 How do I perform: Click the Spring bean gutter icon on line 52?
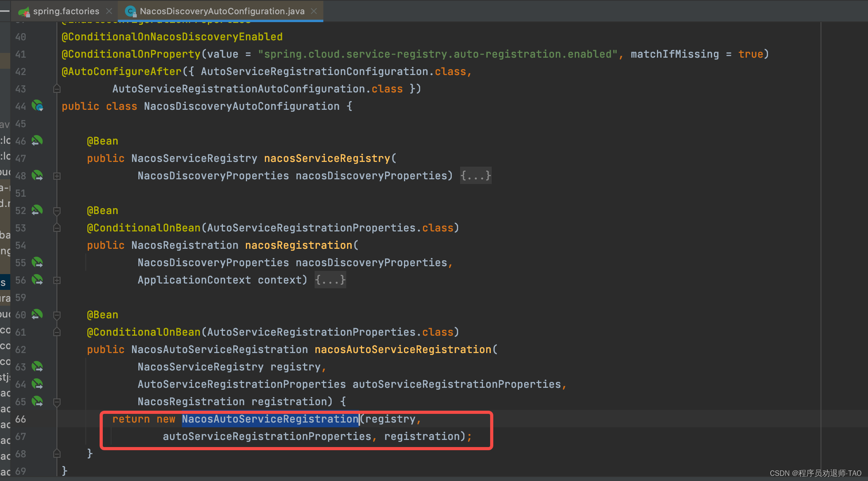click(x=37, y=210)
